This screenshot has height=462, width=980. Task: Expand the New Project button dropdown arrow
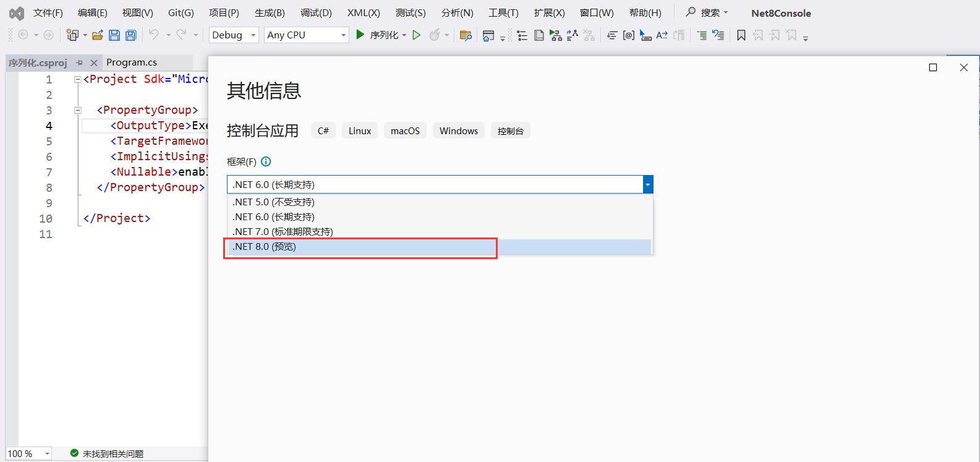(x=85, y=35)
